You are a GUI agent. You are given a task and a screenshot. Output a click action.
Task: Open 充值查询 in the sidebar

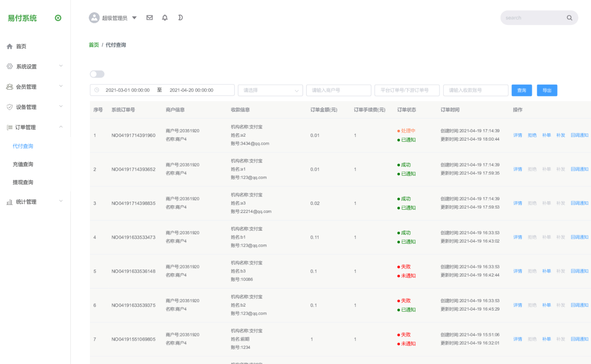pos(23,164)
